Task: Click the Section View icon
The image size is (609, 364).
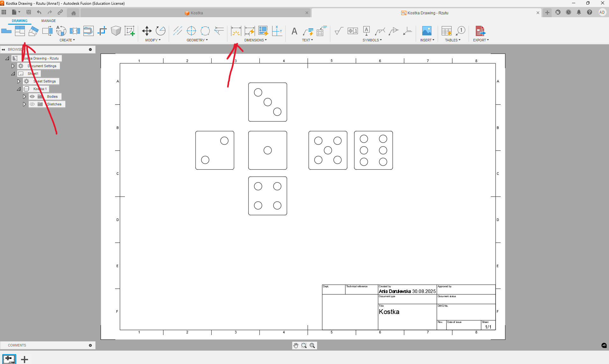Action: click(x=33, y=31)
